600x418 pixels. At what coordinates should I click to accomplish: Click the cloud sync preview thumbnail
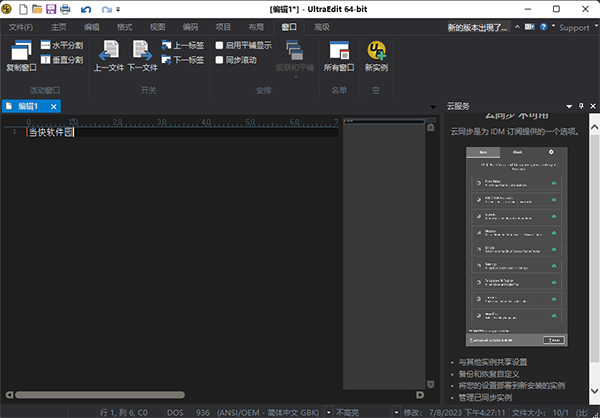point(517,247)
